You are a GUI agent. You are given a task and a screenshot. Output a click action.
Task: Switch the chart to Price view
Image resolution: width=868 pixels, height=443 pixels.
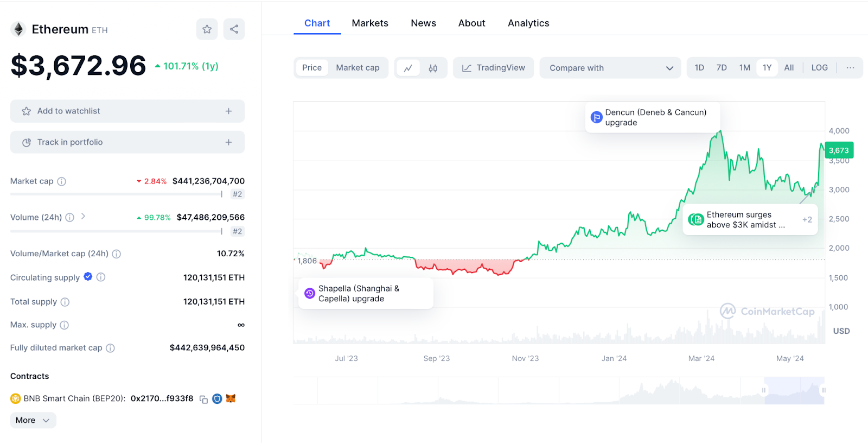coord(312,68)
